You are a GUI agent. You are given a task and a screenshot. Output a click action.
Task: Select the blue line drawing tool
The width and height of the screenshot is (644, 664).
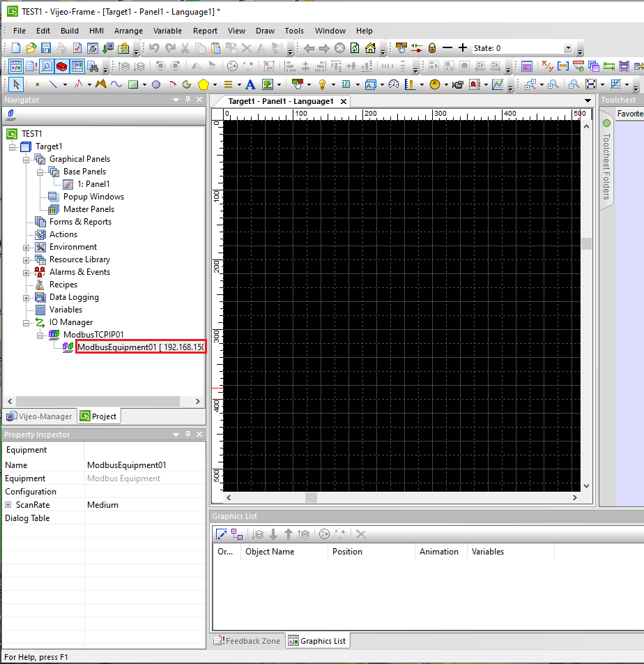coord(53,84)
